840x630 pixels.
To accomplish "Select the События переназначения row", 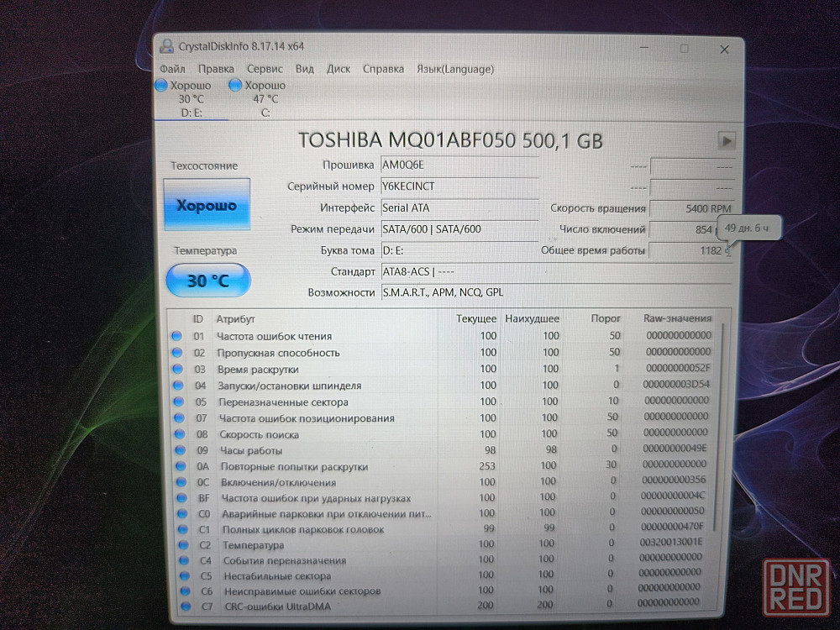I will 443,559.
